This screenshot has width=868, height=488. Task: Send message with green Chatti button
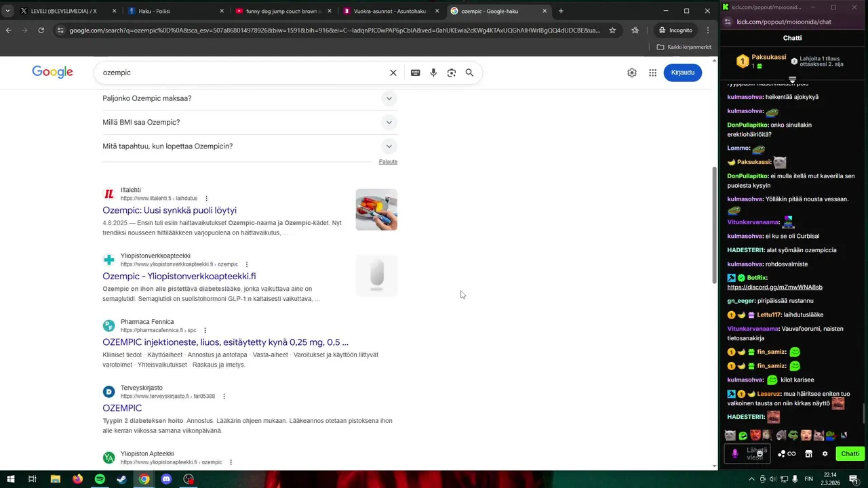point(850,454)
